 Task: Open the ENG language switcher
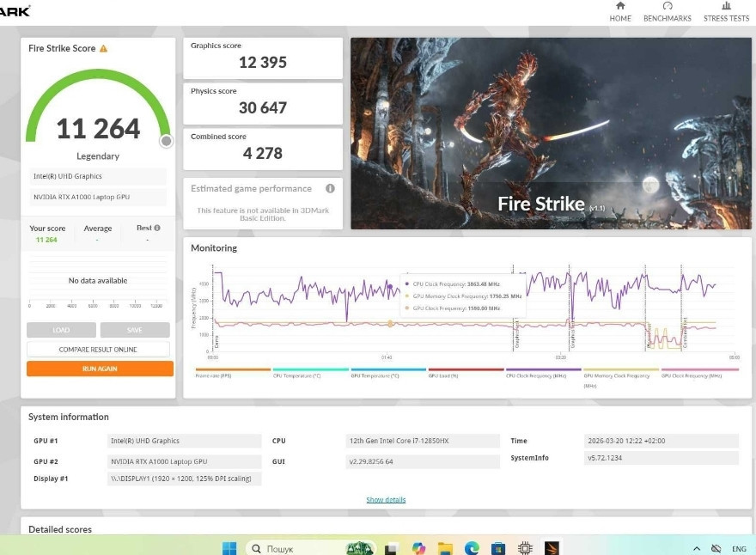pyautogui.click(x=739, y=548)
